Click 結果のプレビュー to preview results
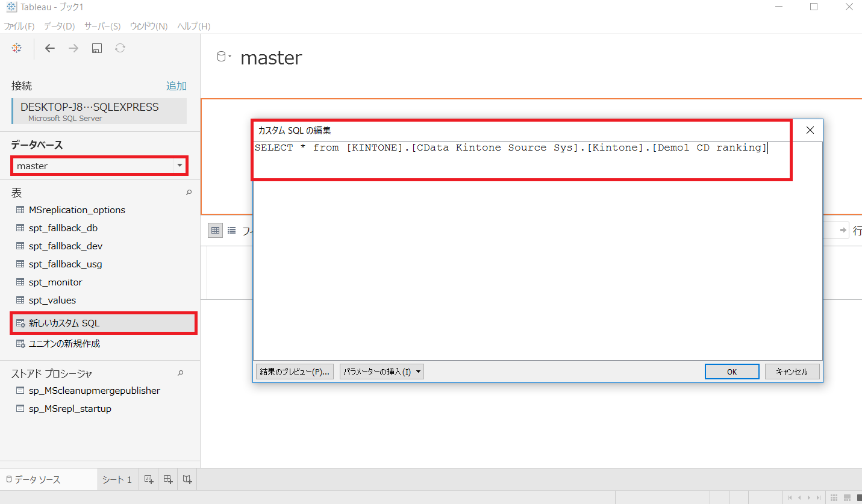Screen dimensions: 862x504 pos(294,371)
